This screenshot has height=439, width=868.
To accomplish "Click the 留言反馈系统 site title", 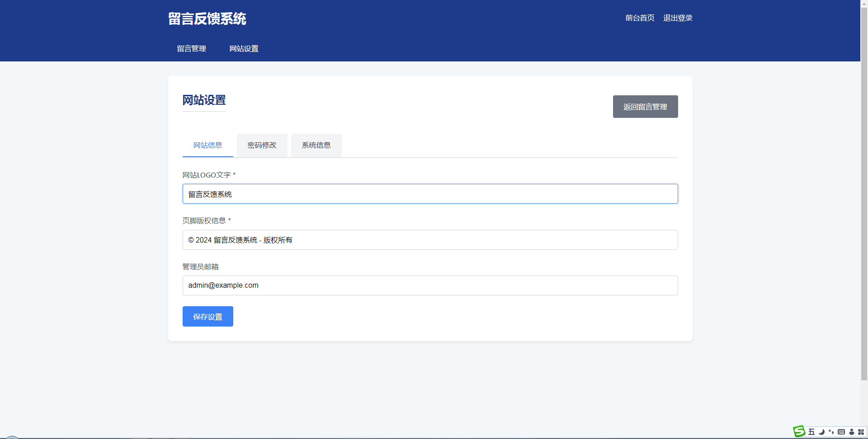I will 207,19.
